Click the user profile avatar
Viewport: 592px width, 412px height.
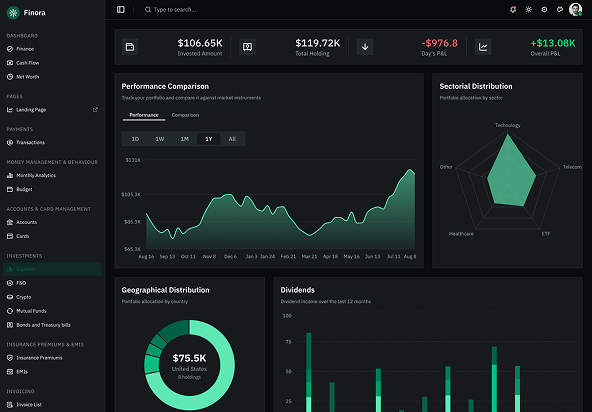click(x=575, y=9)
